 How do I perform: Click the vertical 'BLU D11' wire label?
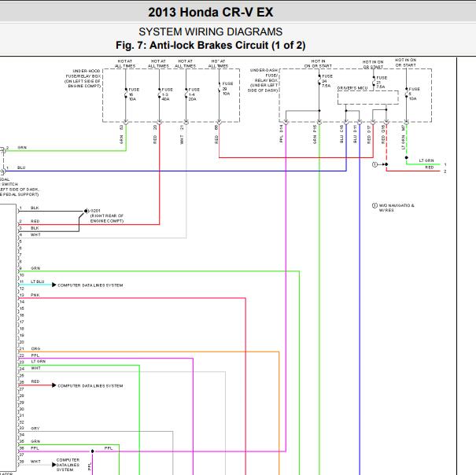click(355, 134)
